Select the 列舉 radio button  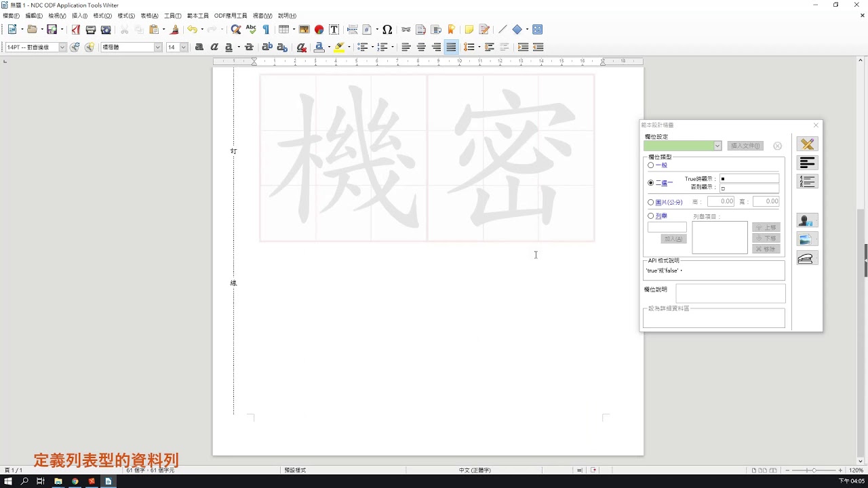pyautogui.click(x=651, y=216)
